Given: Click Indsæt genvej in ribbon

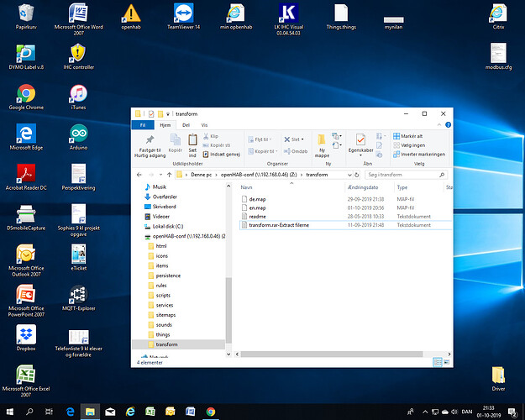Looking at the screenshot, I should 222,154.
